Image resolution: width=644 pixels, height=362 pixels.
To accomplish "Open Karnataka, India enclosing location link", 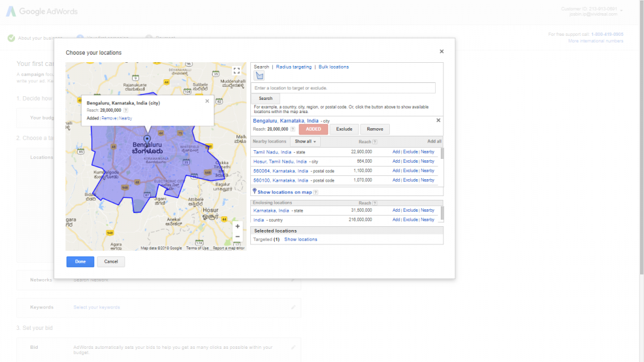I will pos(271,211).
